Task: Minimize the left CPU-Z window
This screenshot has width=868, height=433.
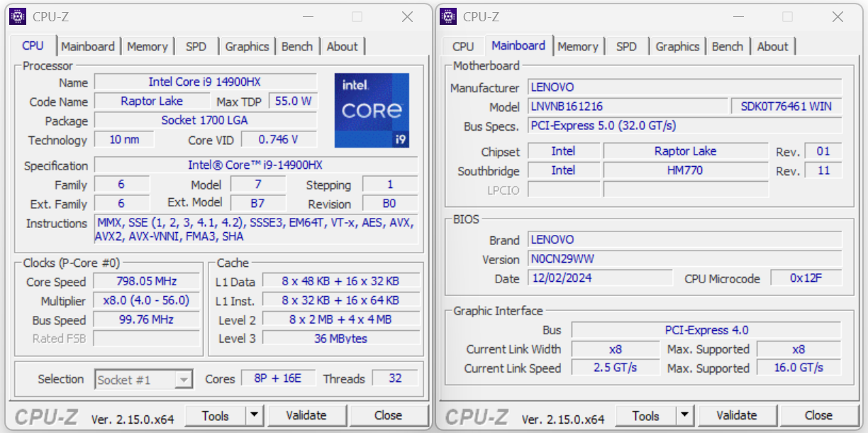Action: tap(307, 16)
